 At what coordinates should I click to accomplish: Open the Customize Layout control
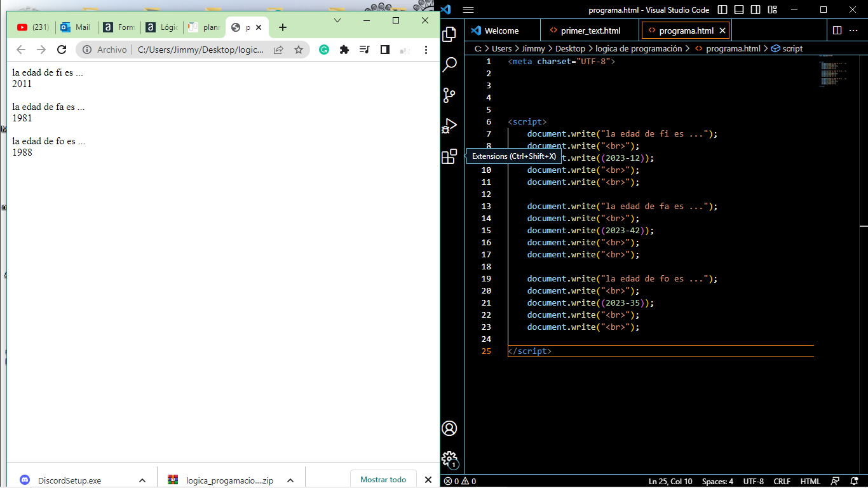[772, 10]
